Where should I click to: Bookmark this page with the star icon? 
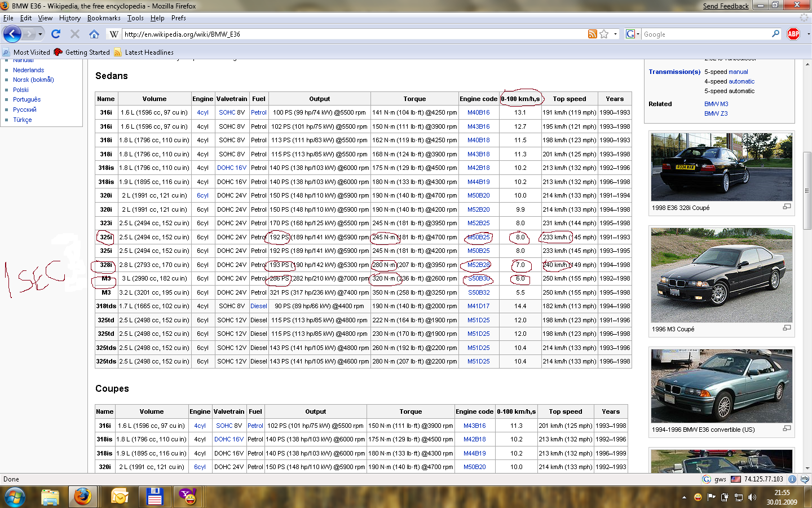point(604,34)
